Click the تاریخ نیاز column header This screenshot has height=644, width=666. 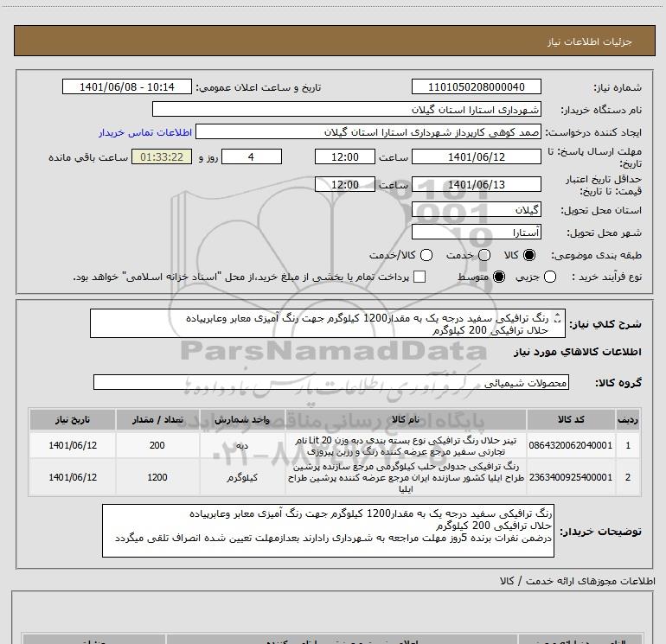coord(72,419)
